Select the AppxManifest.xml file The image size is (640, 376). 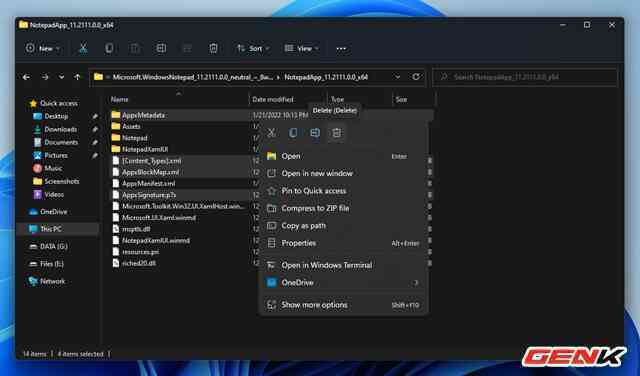[149, 184]
